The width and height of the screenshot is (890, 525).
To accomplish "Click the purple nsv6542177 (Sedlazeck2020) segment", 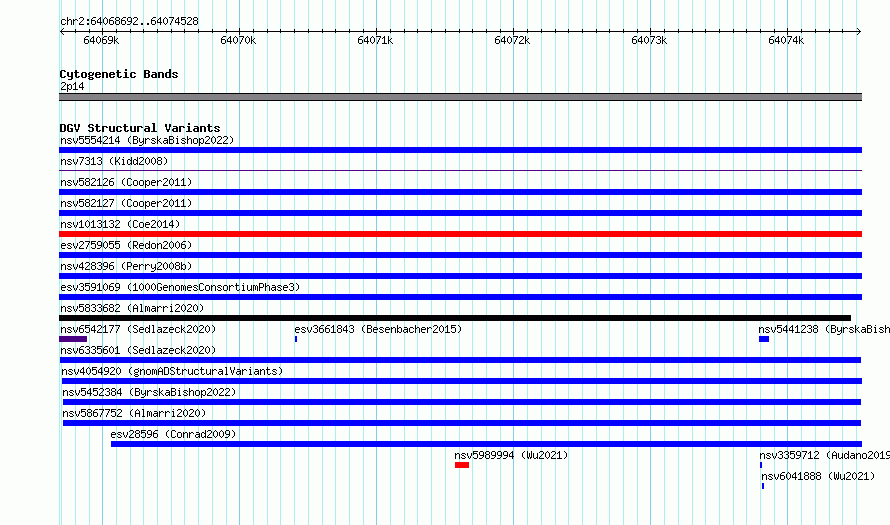I will [73, 339].
